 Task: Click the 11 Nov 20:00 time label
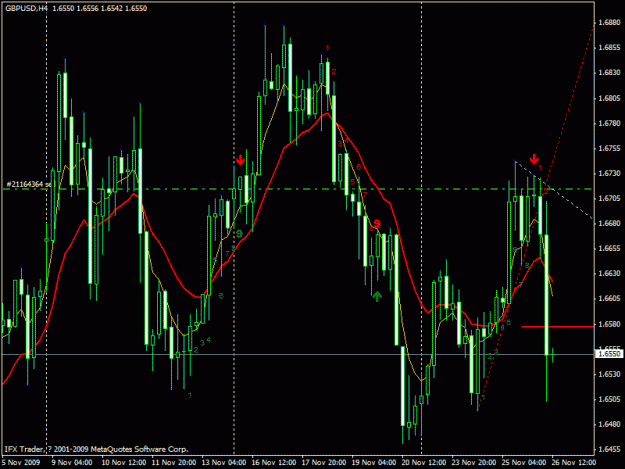click(x=174, y=462)
